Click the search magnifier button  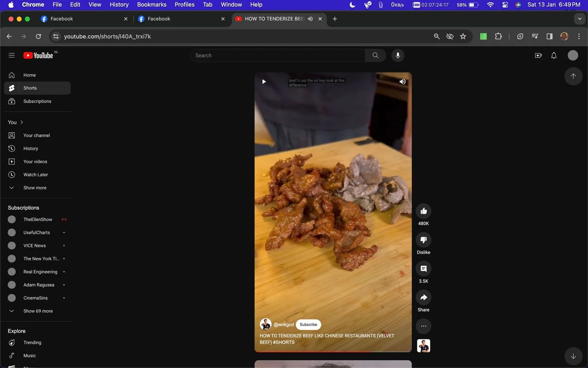pyautogui.click(x=376, y=55)
